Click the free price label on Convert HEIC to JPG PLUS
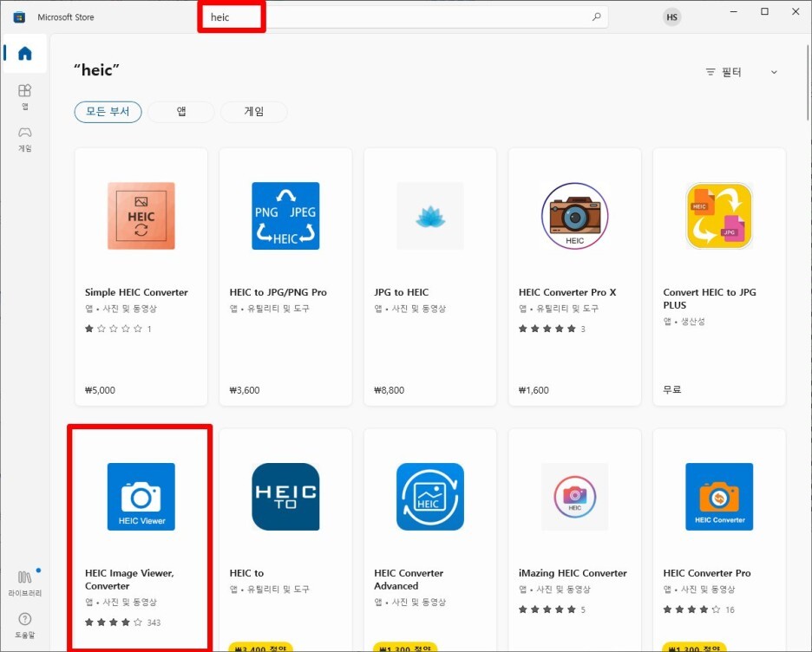The height and width of the screenshot is (652, 812). pyautogui.click(x=672, y=389)
